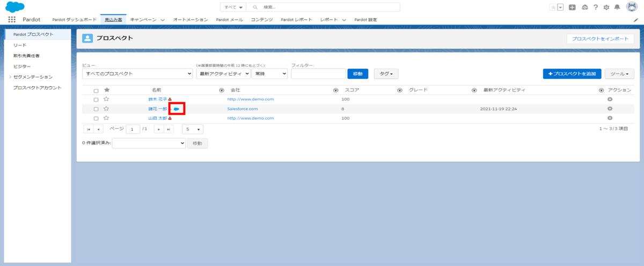This screenshot has height=266, width=644.
Task: Open the App Launcher grid icon
Action: (x=12, y=19)
